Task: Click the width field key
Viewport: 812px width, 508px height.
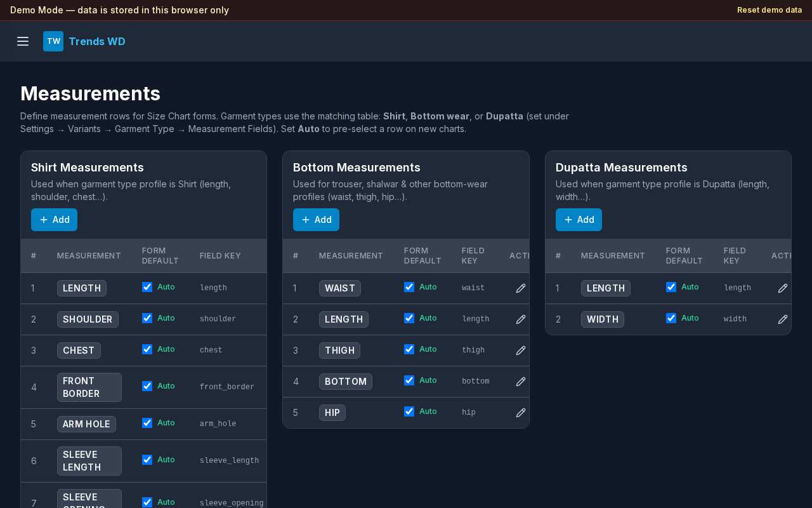Action: [735, 319]
